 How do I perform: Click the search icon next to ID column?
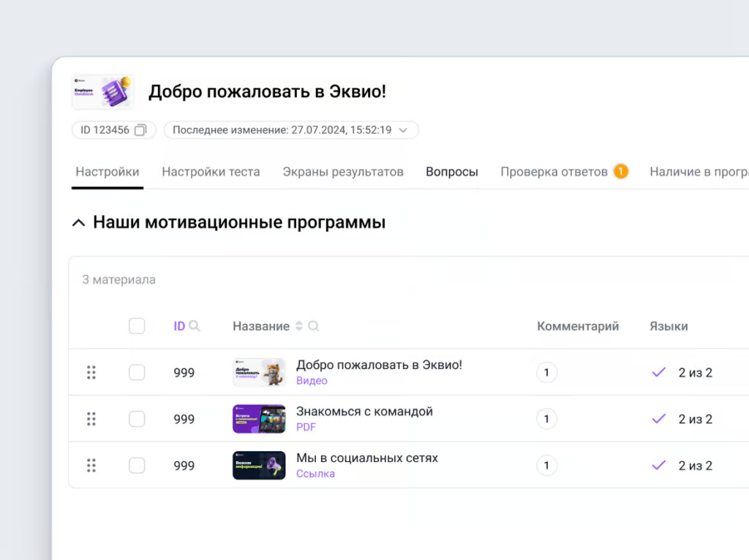(195, 326)
